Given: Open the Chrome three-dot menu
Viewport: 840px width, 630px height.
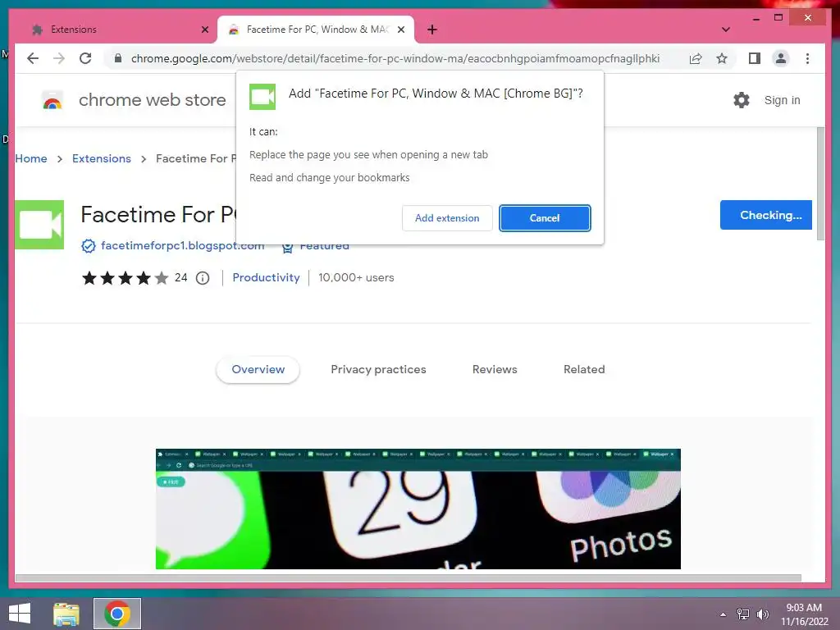Looking at the screenshot, I should pos(807,58).
